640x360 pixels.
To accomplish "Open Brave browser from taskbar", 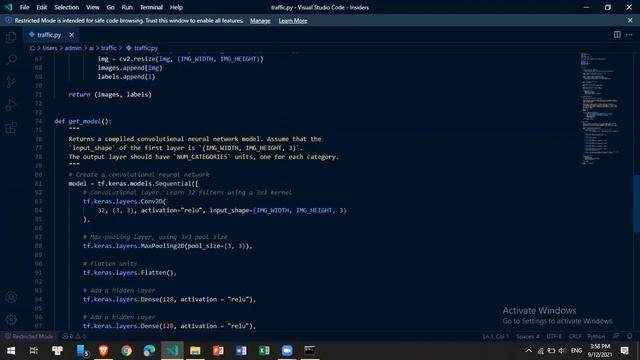I will point(104,351).
